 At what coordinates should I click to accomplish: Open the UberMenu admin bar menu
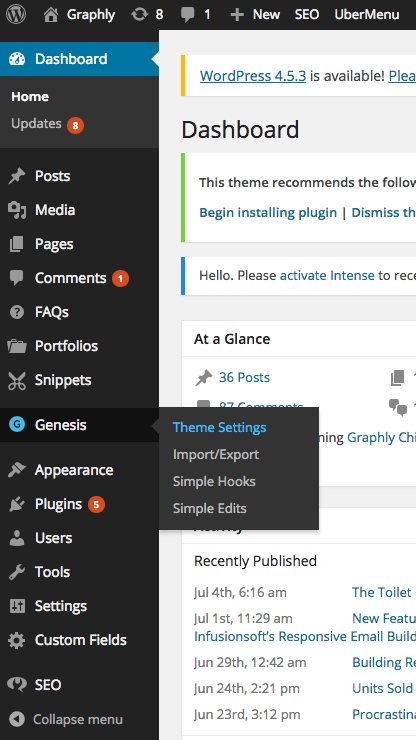coord(367,15)
